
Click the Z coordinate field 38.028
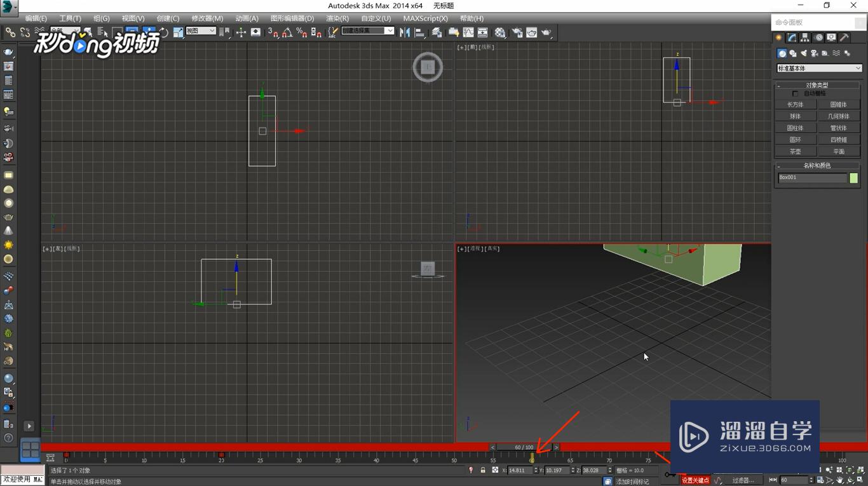coord(594,471)
